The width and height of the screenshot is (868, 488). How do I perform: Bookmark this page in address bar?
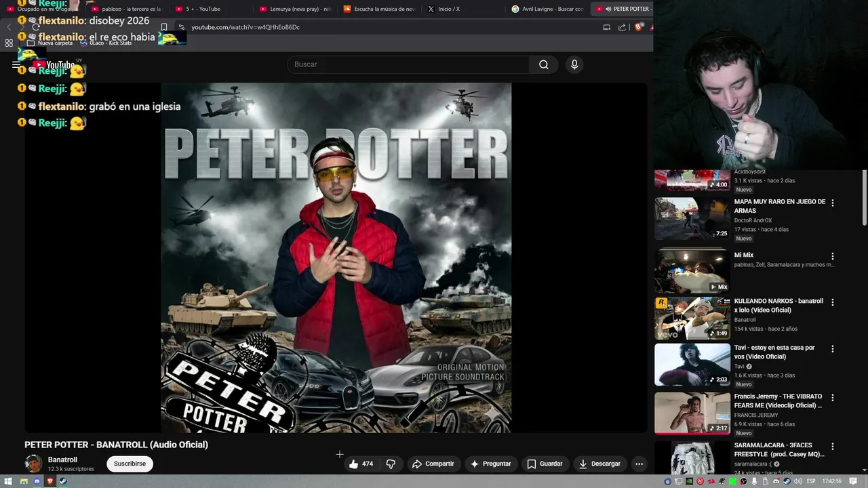pyautogui.click(x=164, y=27)
